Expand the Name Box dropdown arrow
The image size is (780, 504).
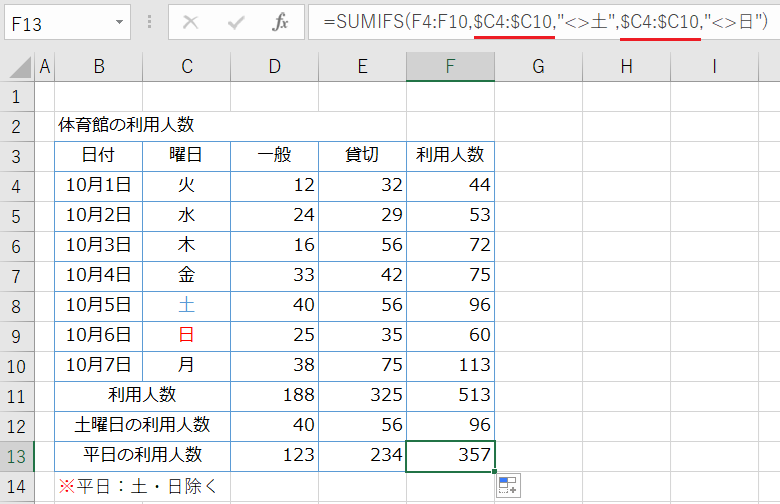120,21
